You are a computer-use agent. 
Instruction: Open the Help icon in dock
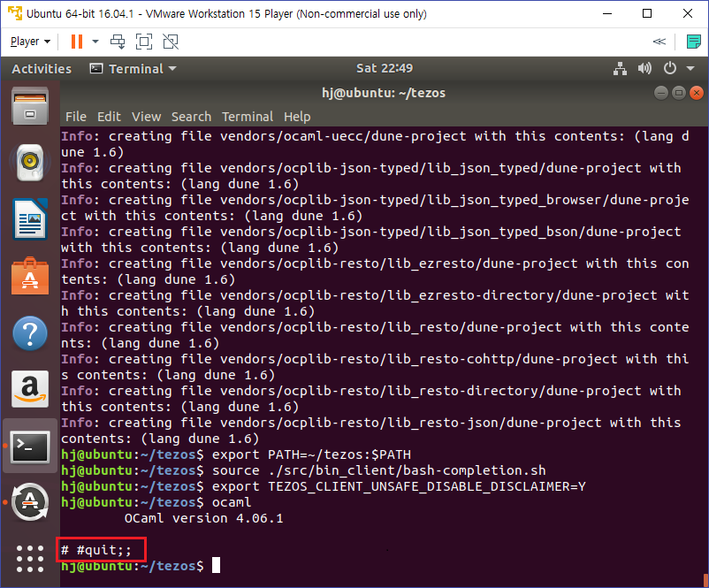click(30, 333)
